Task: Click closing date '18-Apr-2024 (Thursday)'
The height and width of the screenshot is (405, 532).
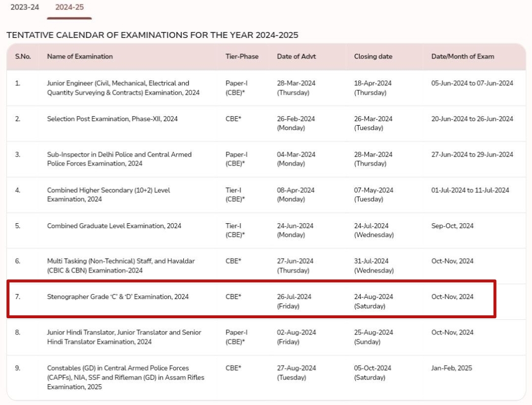Action: (372, 88)
